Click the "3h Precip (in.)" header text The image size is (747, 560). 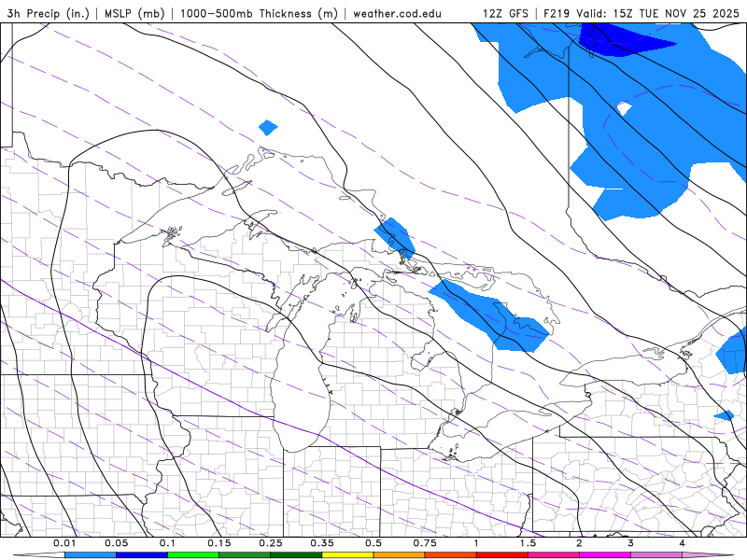pyautogui.click(x=49, y=13)
